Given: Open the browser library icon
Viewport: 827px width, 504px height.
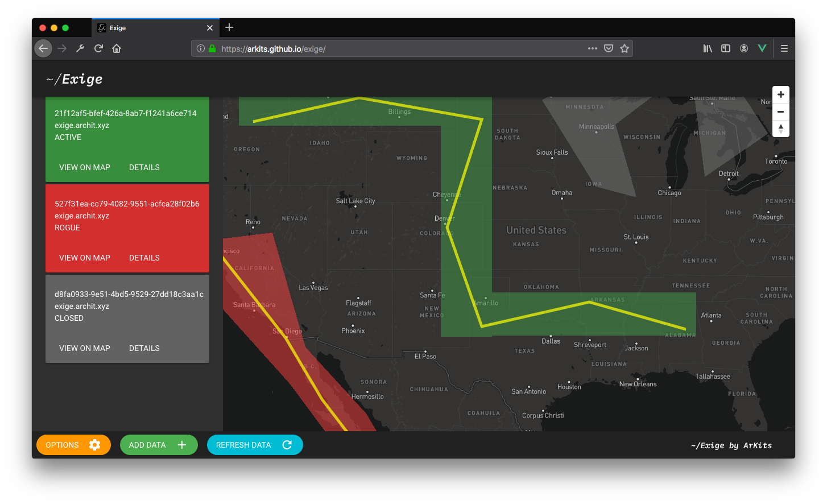Looking at the screenshot, I should pos(708,49).
